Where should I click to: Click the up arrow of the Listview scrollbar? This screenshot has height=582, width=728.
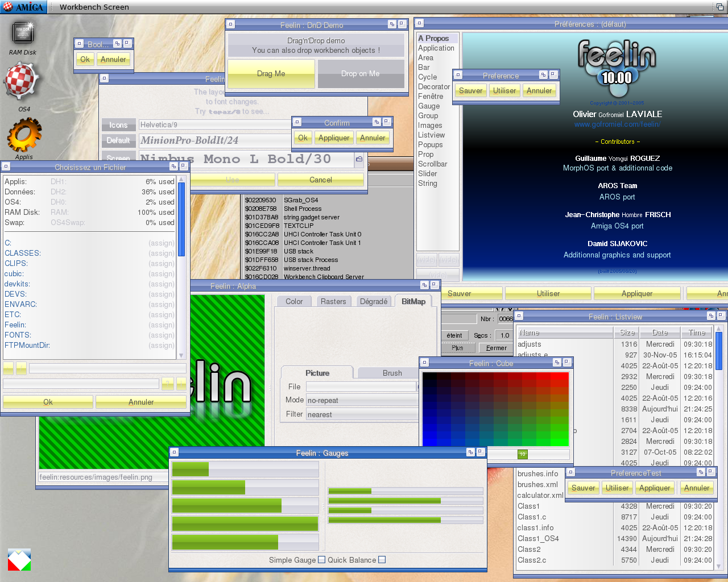point(718,329)
